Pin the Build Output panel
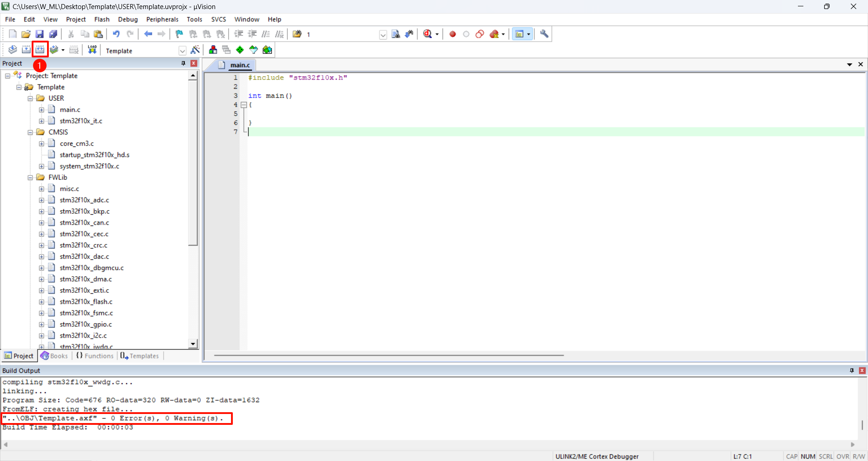This screenshot has height=461, width=868. [852, 371]
